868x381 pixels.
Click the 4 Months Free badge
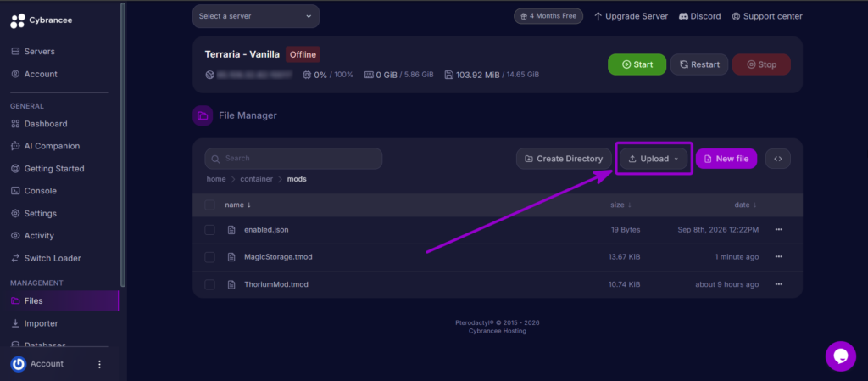(x=548, y=16)
